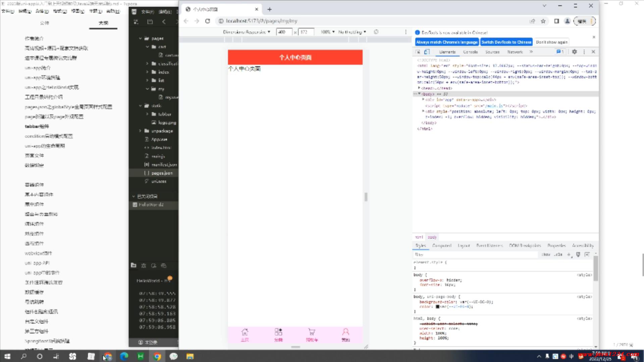Expand the head element node

[419, 88]
